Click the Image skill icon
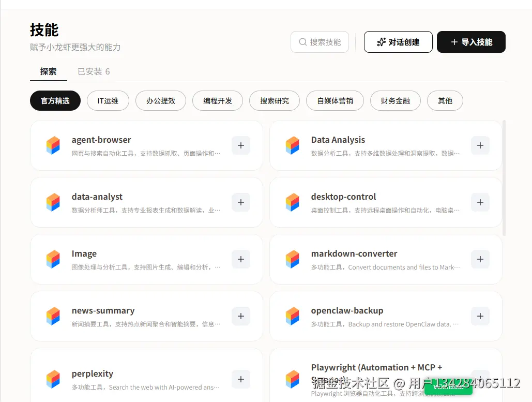532x402 pixels. click(53, 259)
